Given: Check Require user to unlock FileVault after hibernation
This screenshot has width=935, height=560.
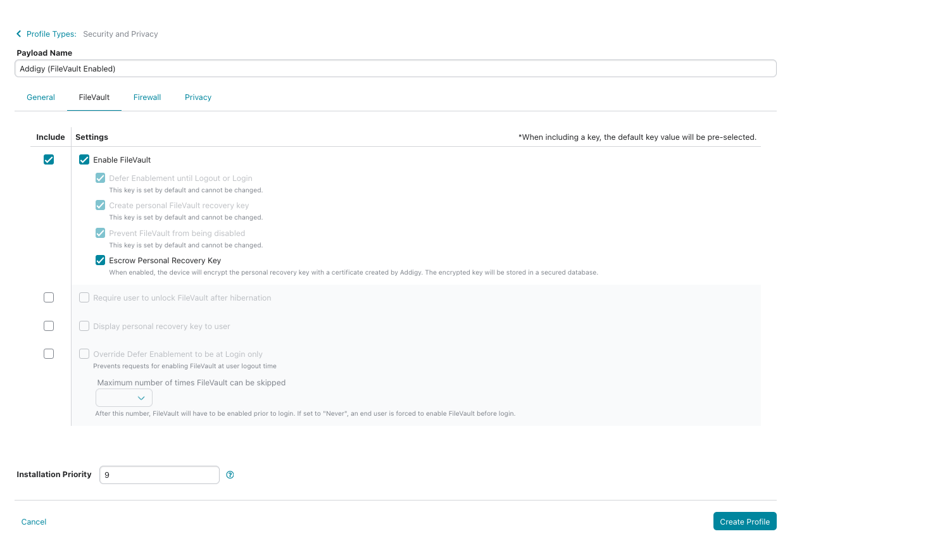Looking at the screenshot, I should pos(84,297).
